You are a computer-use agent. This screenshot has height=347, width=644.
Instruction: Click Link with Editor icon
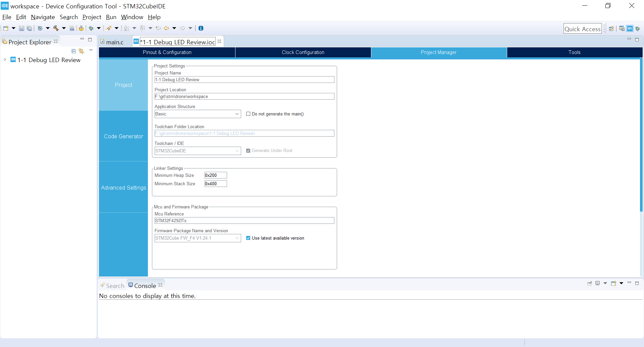(81, 51)
